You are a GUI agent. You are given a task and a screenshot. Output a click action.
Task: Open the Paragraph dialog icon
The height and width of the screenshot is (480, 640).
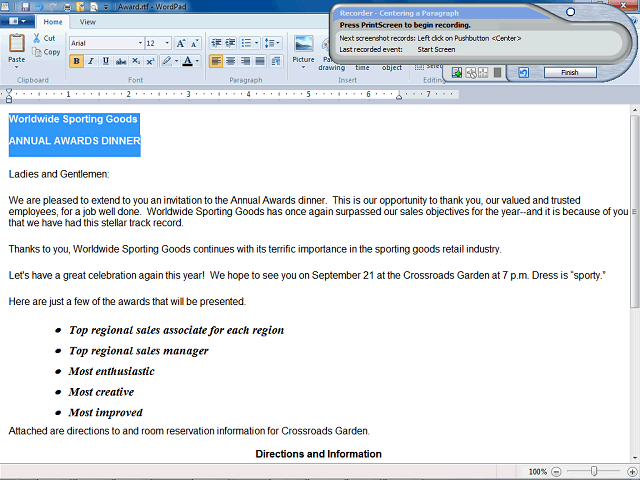click(276, 61)
